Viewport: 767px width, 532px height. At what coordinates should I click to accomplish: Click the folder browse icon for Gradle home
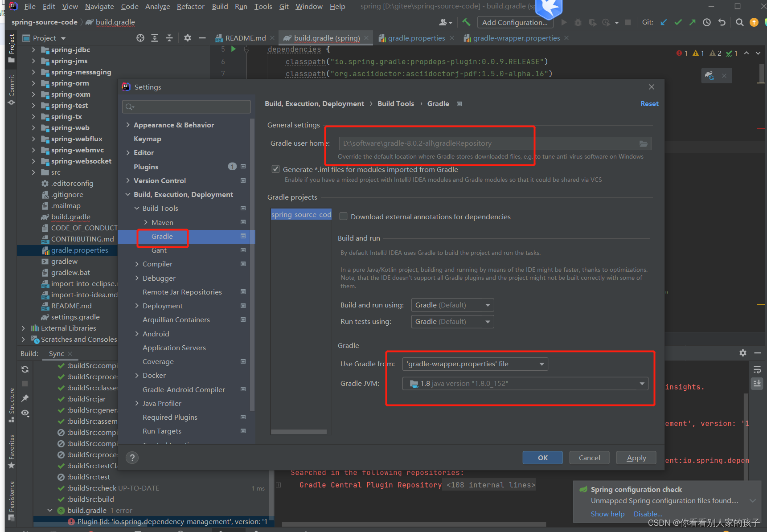644,143
